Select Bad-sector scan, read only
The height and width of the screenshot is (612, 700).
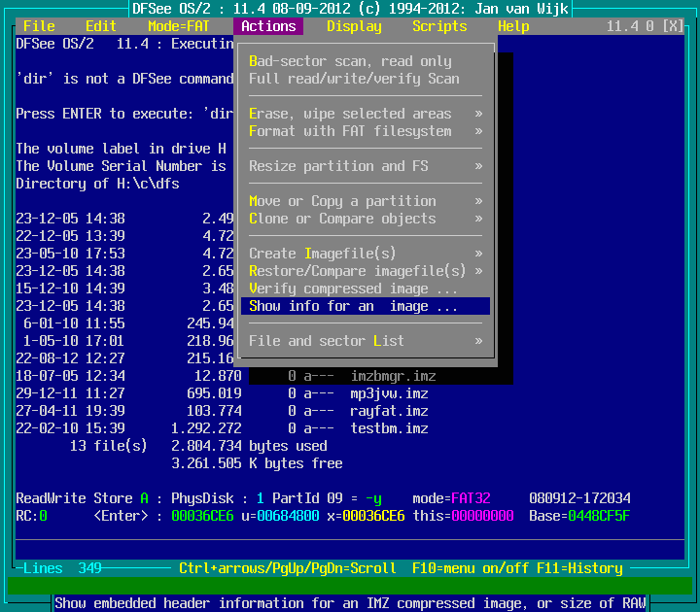click(350, 61)
